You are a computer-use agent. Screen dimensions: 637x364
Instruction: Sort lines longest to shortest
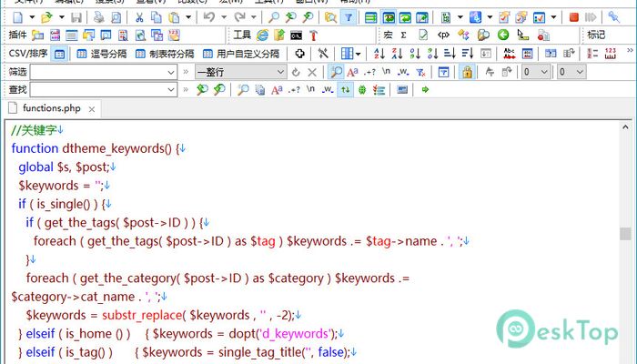[468, 53]
